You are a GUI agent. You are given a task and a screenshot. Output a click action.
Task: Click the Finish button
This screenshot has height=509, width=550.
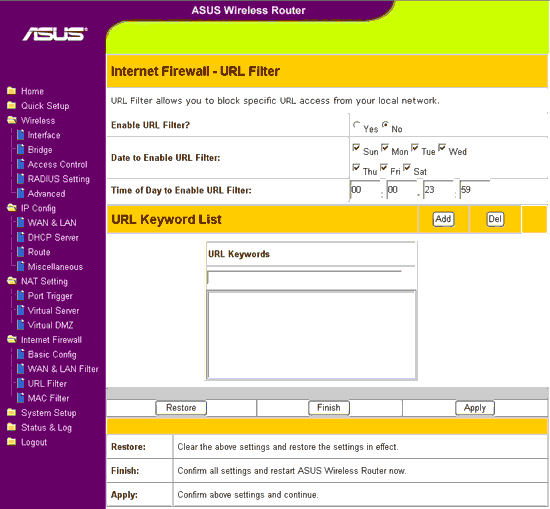point(329,408)
